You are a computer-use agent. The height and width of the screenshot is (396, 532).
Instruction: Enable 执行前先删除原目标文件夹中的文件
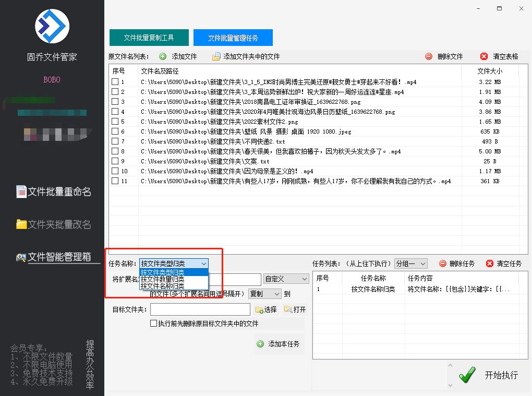tap(153, 323)
